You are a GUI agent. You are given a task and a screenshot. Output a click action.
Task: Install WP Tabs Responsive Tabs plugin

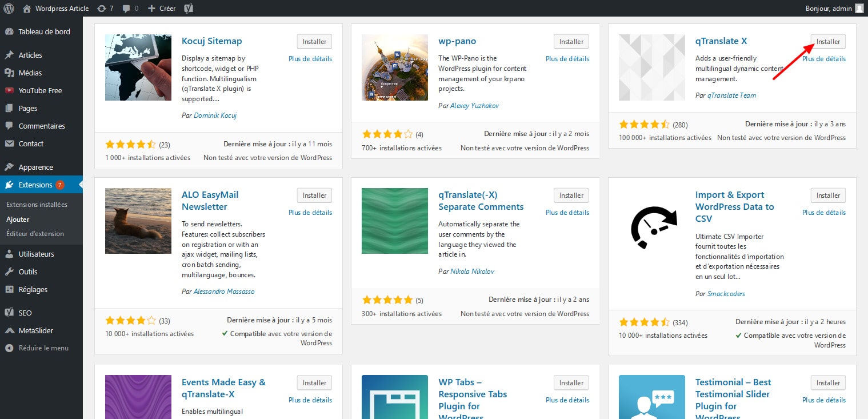571,383
